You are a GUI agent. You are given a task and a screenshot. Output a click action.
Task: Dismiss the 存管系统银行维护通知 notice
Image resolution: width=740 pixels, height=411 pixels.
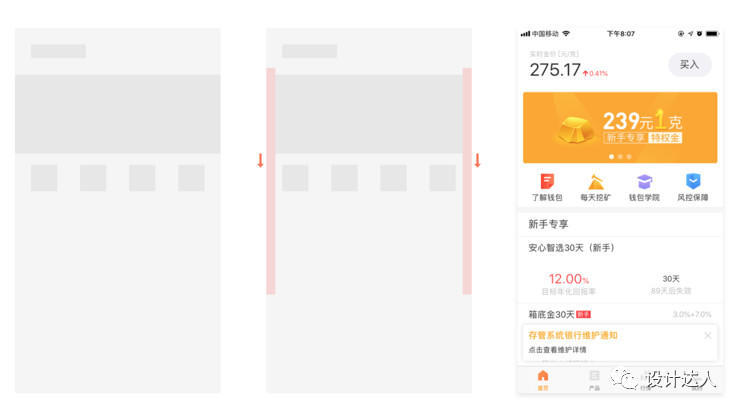point(707,336)
